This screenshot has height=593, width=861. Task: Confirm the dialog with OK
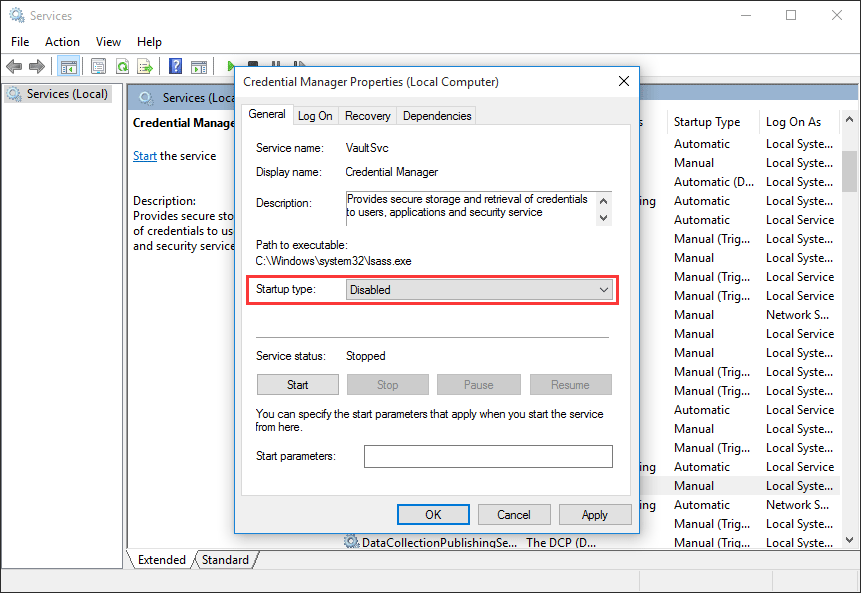433,514
